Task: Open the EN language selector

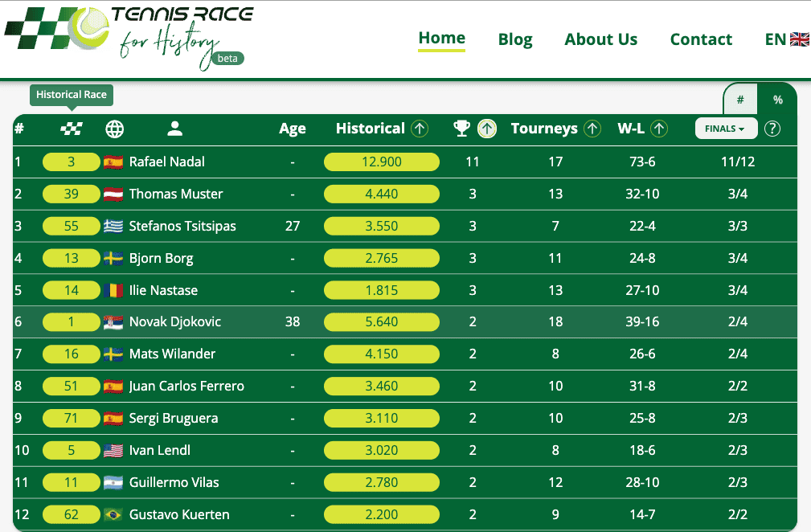Action: (786, 39)
